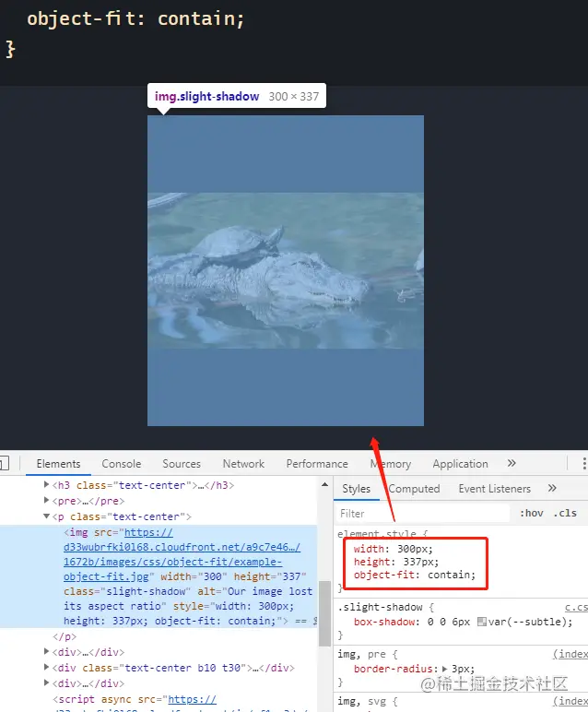Collapse the p text-center node

(x=46, y=516)
